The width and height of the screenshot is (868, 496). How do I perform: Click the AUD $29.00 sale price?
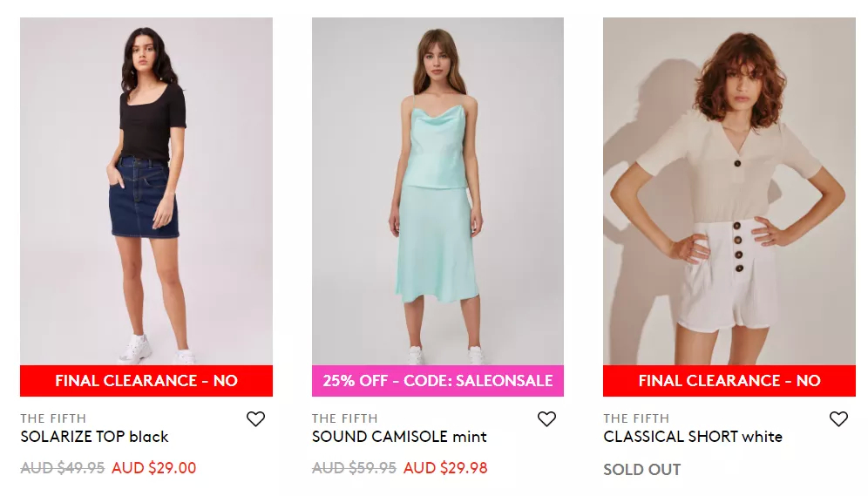[x=154, y=468]
